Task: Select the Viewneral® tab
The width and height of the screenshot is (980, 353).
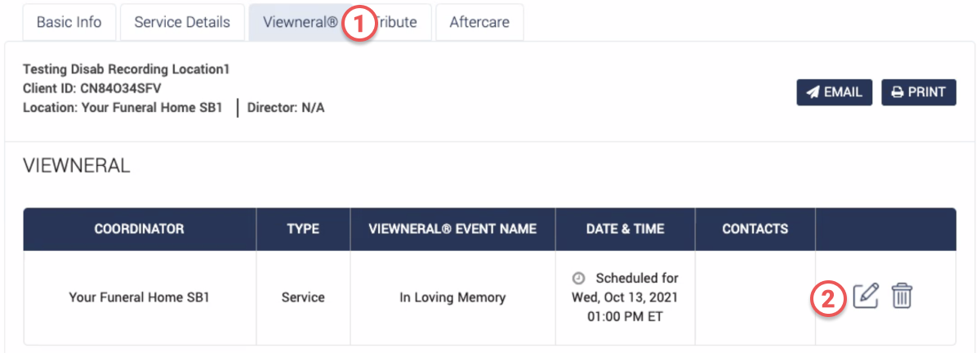Action: coord(299,23)
